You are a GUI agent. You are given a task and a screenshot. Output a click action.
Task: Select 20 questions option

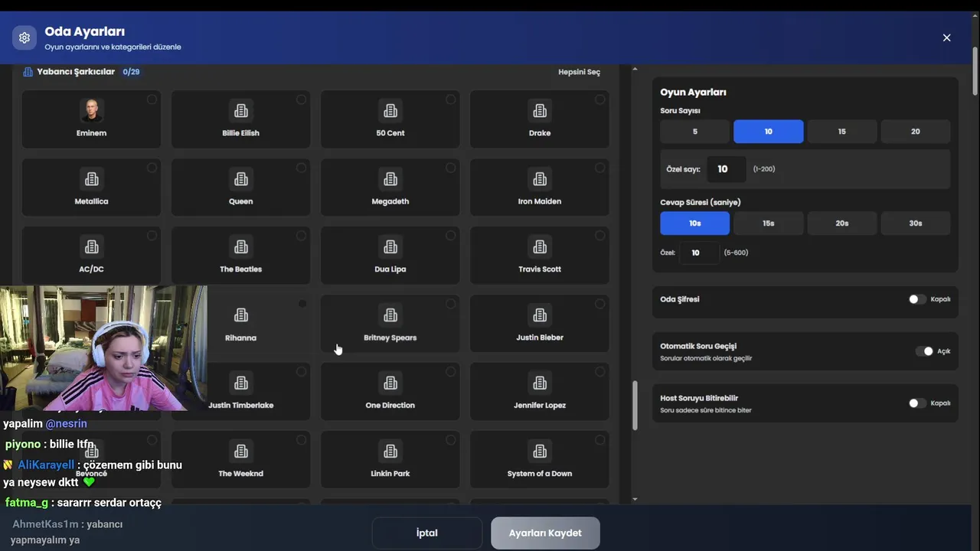[x=916, y=132]
